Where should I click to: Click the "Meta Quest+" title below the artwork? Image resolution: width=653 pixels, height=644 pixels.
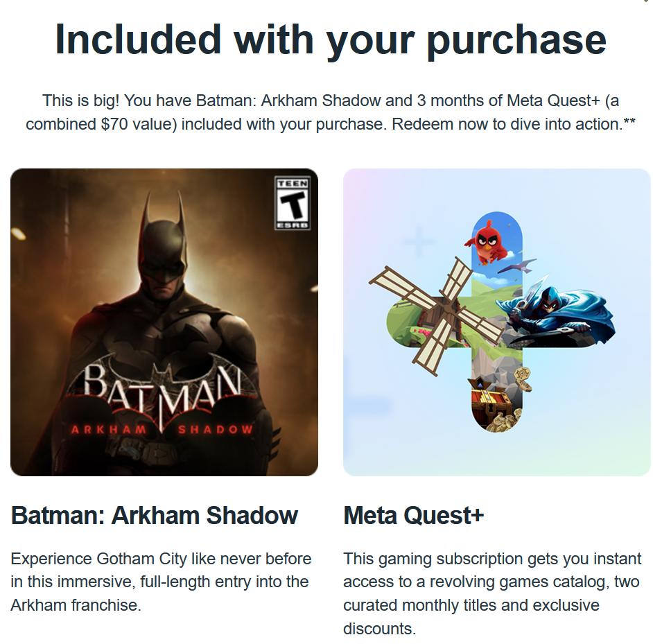[414, 516]
